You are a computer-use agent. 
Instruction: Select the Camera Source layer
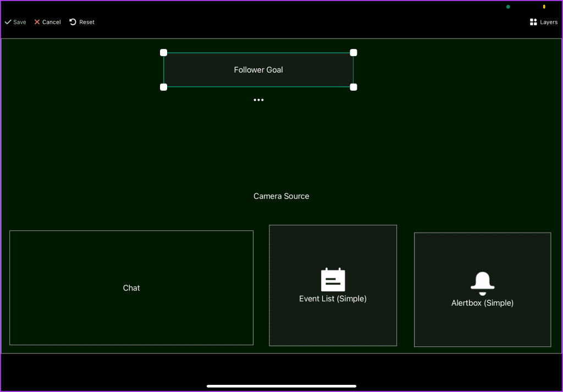coord(281,196)
